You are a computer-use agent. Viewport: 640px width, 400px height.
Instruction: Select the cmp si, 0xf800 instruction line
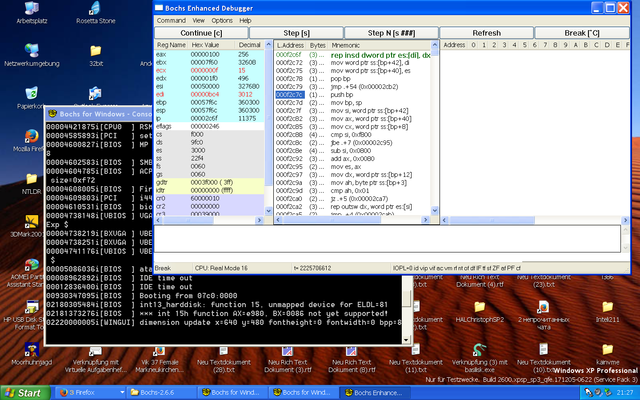(x=353, y=135)
